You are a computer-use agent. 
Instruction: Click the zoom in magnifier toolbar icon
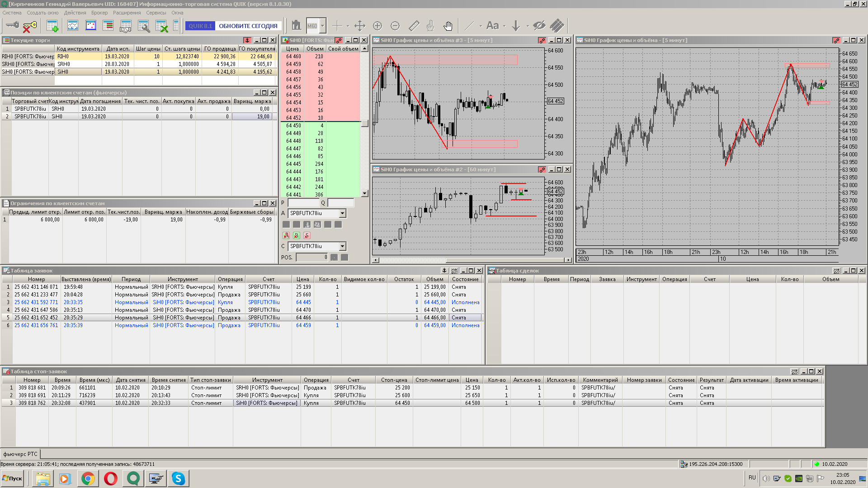(377, 26)
